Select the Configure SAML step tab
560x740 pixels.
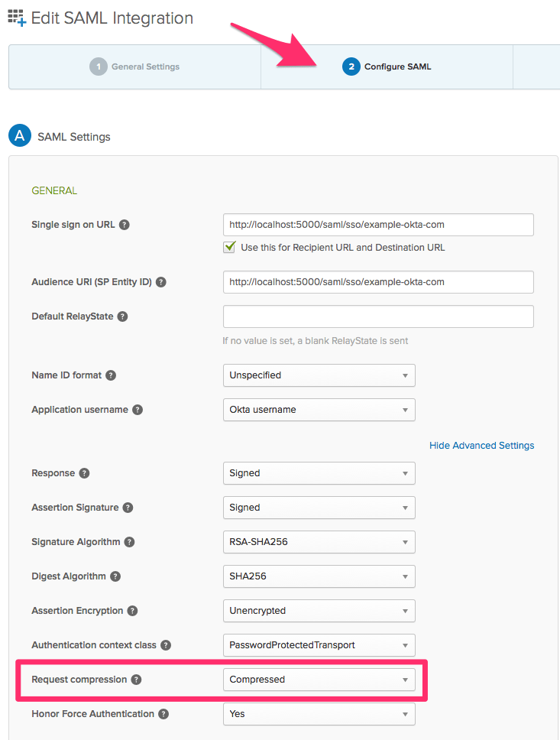pyautogui.click(x=387, y=67)
